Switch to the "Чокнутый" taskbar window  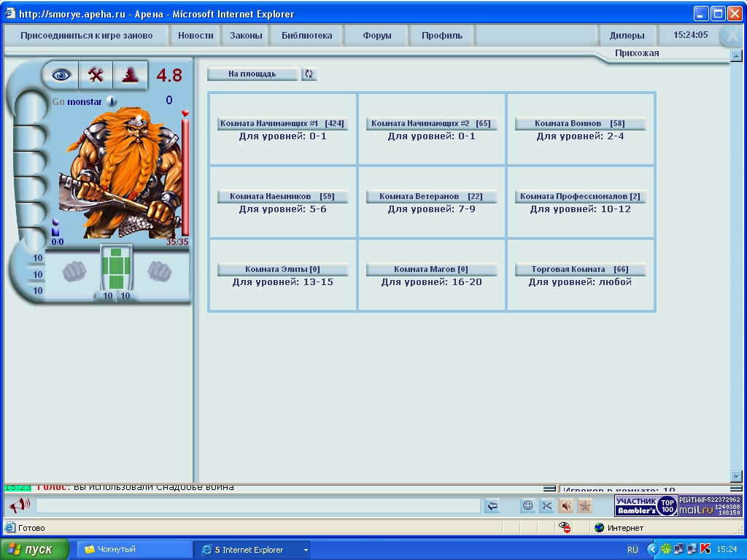(134, 550)
